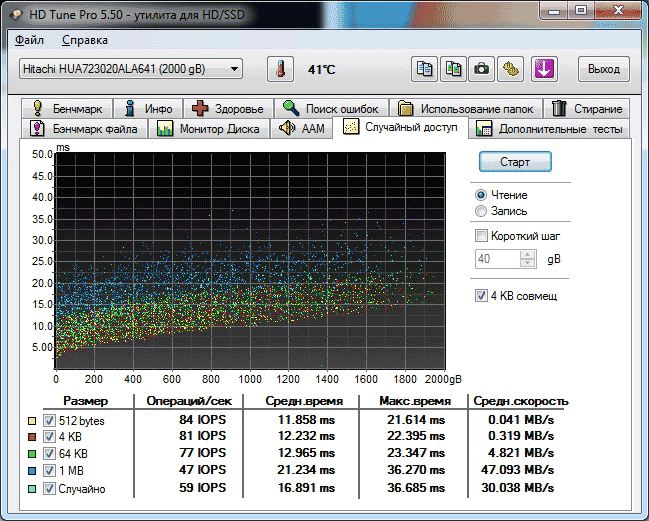Click the copy text to clipboard icon
Viewport: 649px width, 521px height.
425,70
